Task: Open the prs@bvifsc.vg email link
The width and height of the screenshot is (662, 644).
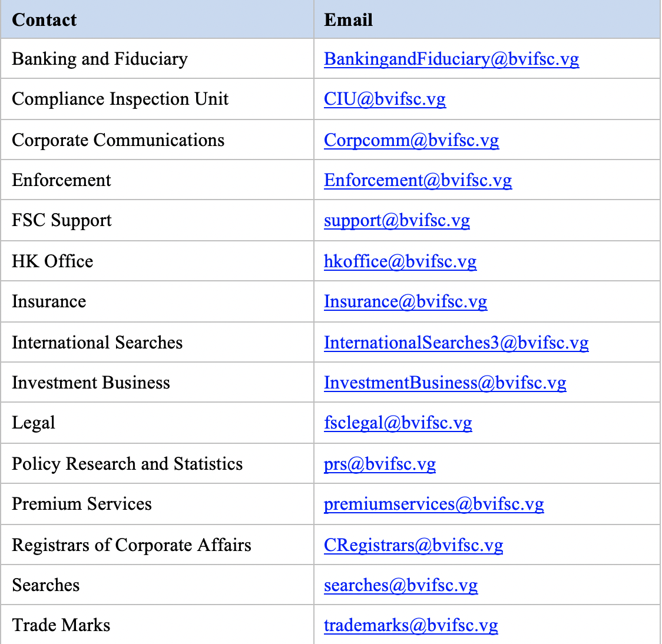Action: pyautogui.click(x=380, y=464)
